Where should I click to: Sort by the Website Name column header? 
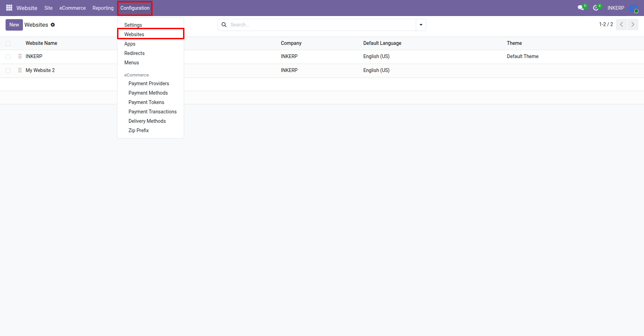coord(41,43)
